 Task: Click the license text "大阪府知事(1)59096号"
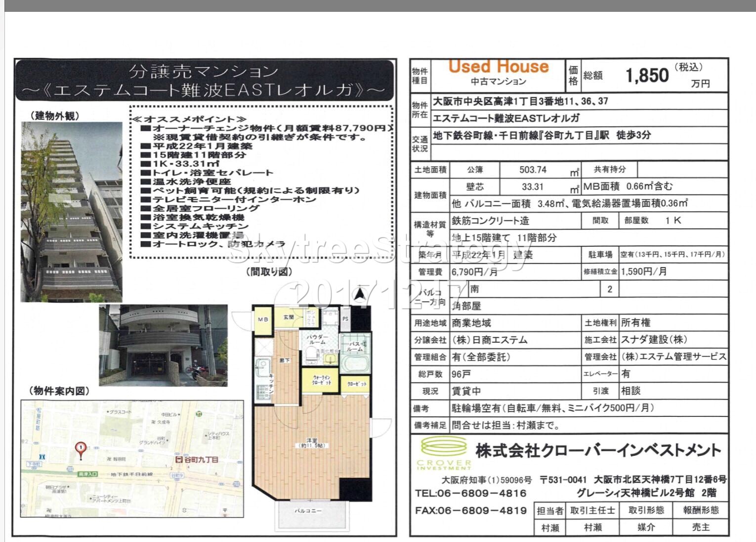(x=487, y=480)
